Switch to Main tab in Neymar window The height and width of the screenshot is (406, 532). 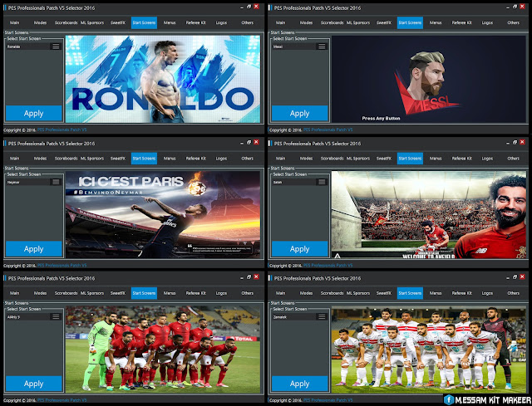coord(15,159)
